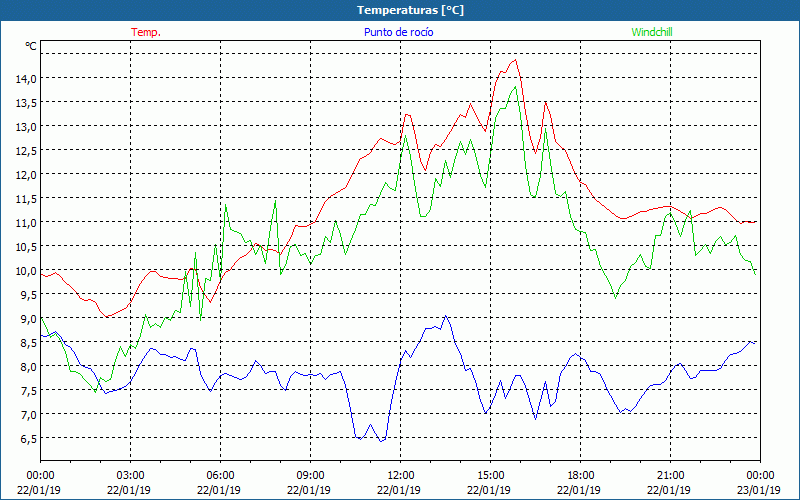The height and width of the screenshot is (500, 800).
Task: Click the 11,5 y-axis value
Action: (26, 198)
